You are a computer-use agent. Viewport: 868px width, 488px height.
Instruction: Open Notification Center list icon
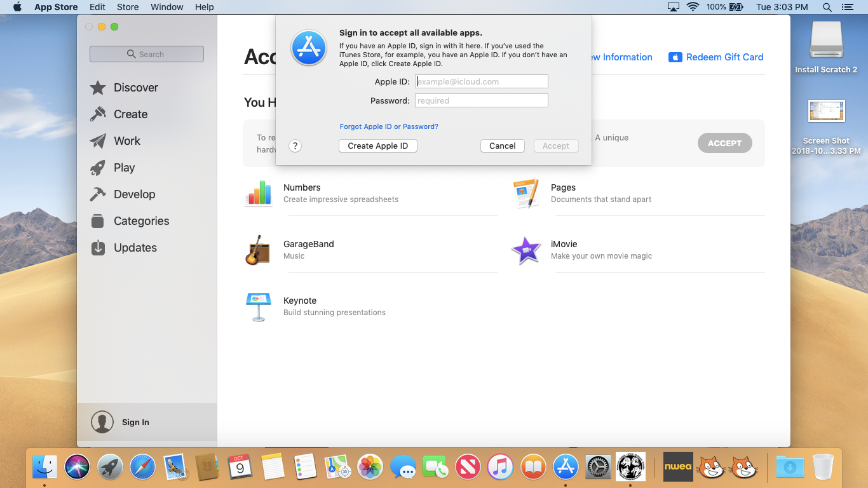(847, 7)
